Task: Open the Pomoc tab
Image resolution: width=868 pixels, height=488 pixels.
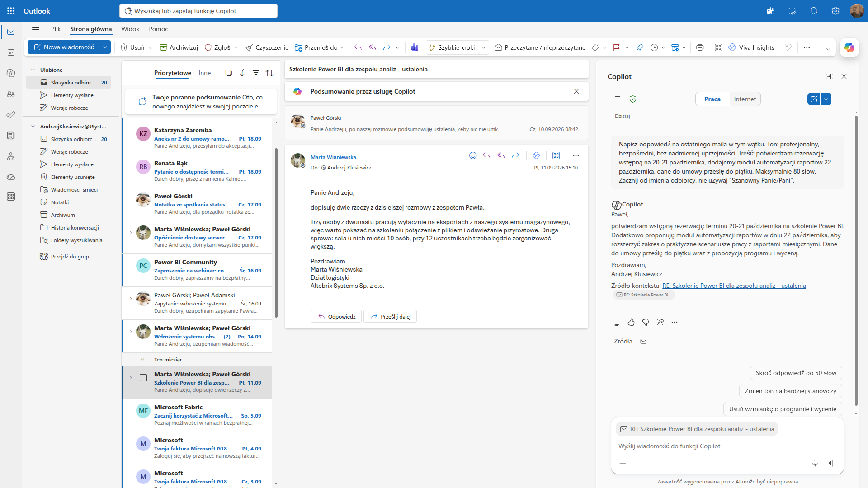Action: tap(158, 29)
